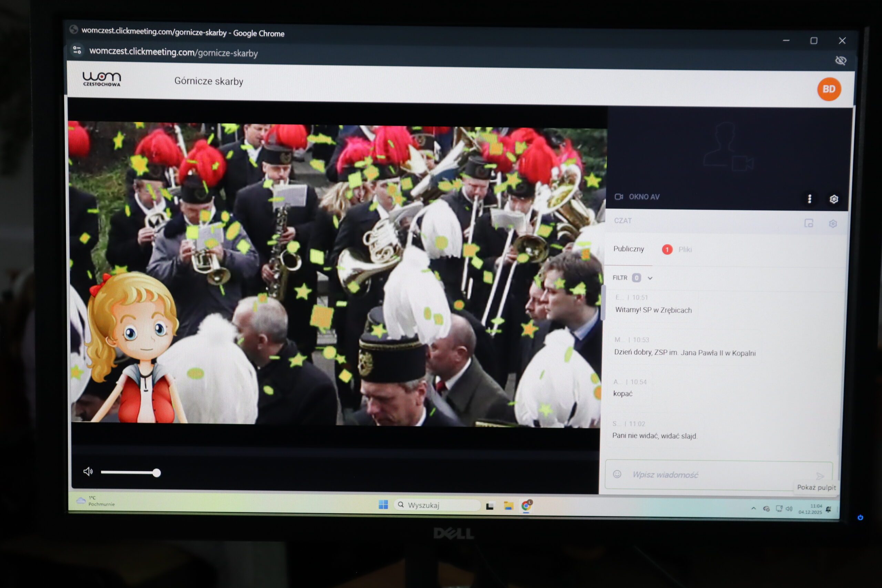Click the OKNO AV label
This screenshot has width=882, height=588.
tap(644, 197)
